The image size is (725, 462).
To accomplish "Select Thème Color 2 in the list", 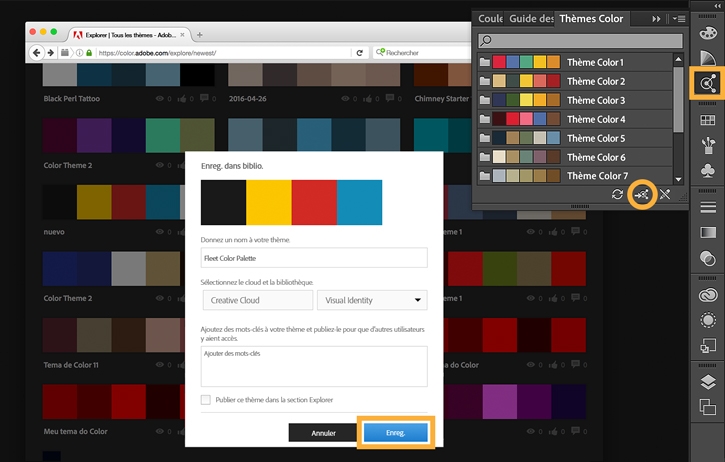I will tap(575, 81).
